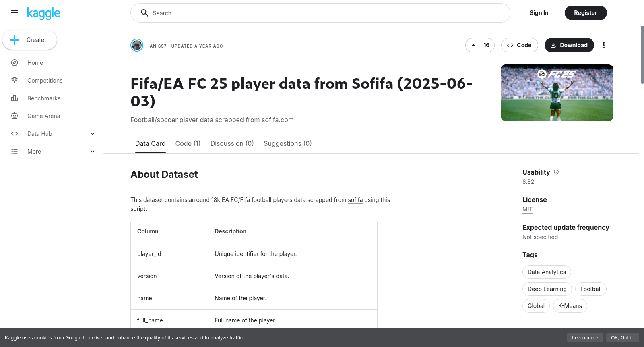Click the Usability info icon
The image size is (644, 347).
pyautogui.click(x=556, y=172)
